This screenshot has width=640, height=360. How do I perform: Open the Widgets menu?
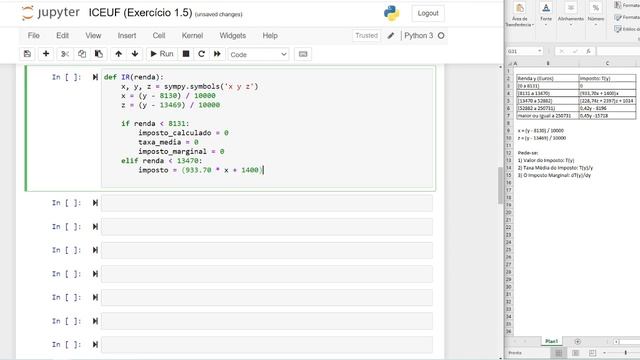pyautogui.click(x=233, y=36)
